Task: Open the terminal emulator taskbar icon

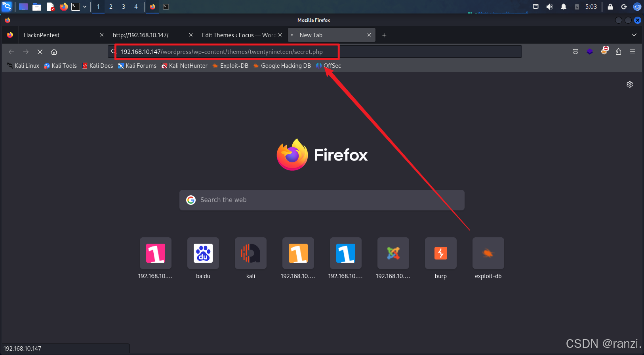Action: click(76, 7)
